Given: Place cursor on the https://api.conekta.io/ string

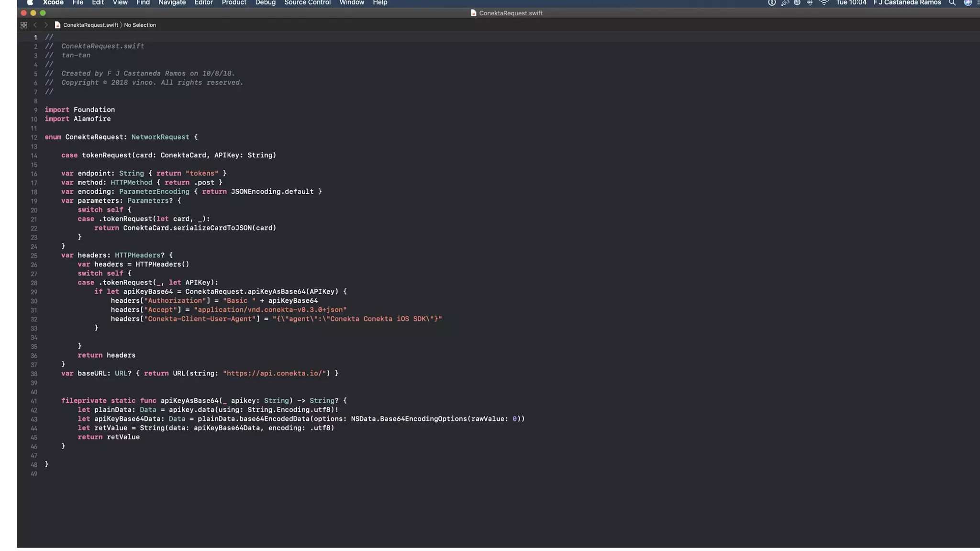Looking at the screenshot, I should [x=276, y=374].
